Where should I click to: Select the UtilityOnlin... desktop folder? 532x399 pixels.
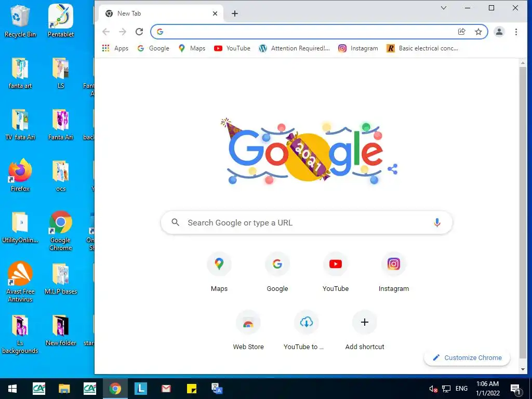pos(20,228)
